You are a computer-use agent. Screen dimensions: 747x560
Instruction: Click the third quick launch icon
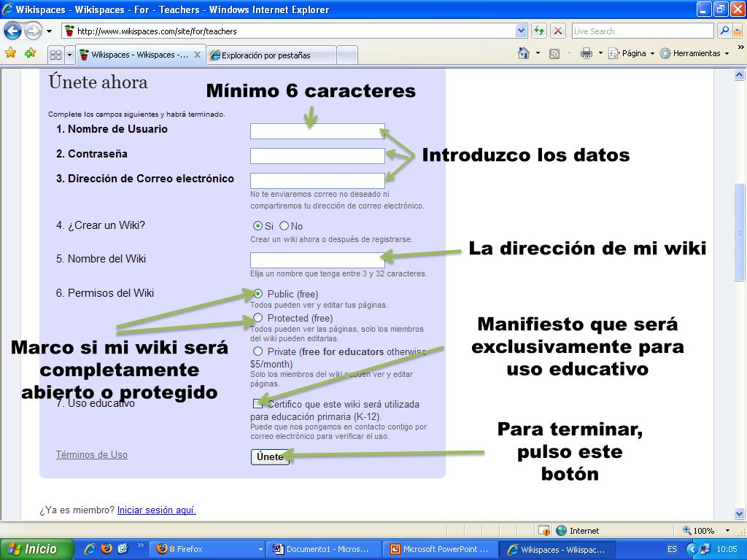coord(123,549)
